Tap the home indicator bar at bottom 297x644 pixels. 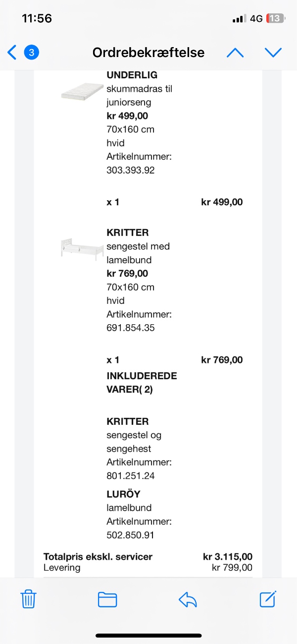pyautogui.click(x=148, y=635)
